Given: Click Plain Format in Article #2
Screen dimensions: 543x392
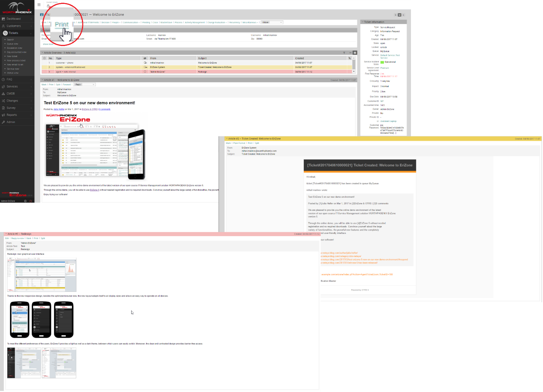Looking at the screenshot, I should coord(239,143).
